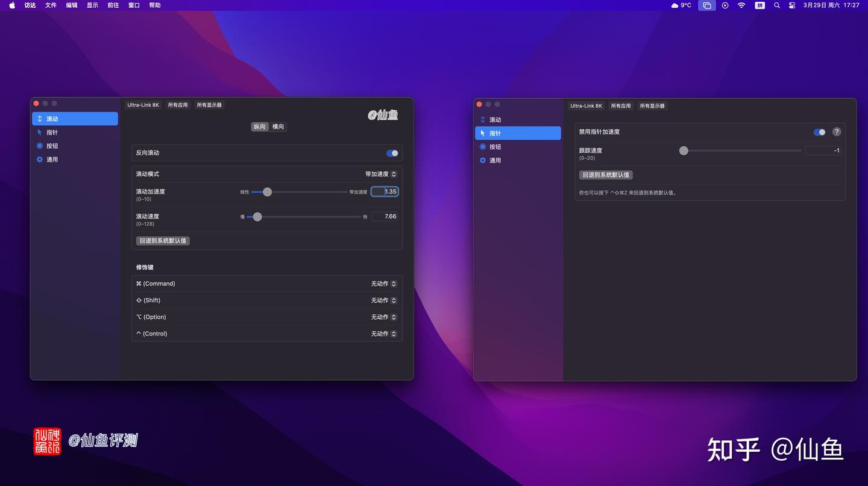Viewport: 868px width, 486px height.
Task: Click the 拼 input source icon in menu bar
Action: click(759, 5)
